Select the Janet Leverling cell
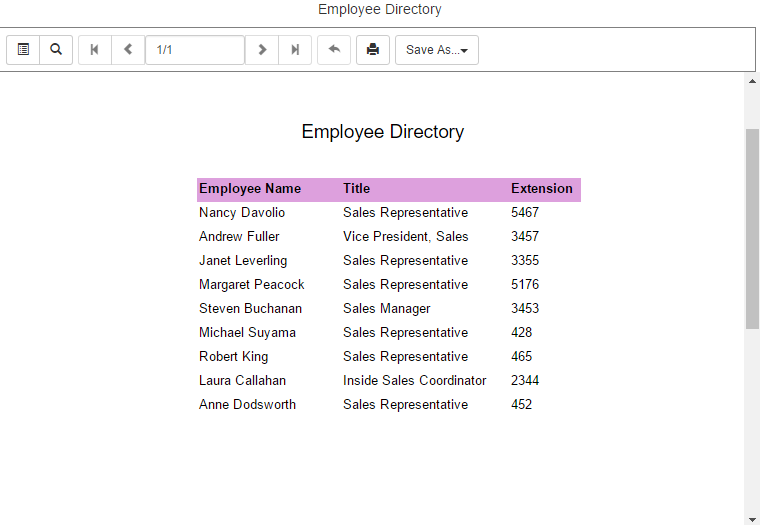The height and width of the screenshot is (525, 760). 243,260
